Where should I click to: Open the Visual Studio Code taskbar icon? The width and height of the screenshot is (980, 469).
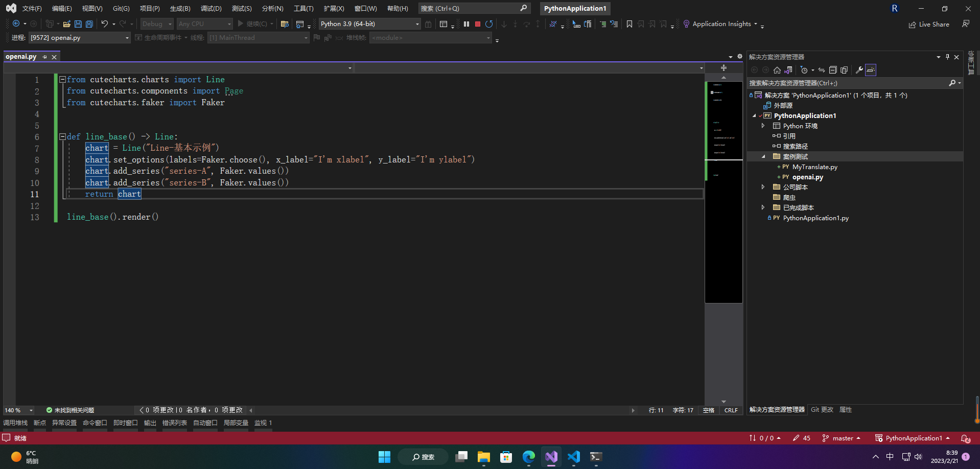573,457
